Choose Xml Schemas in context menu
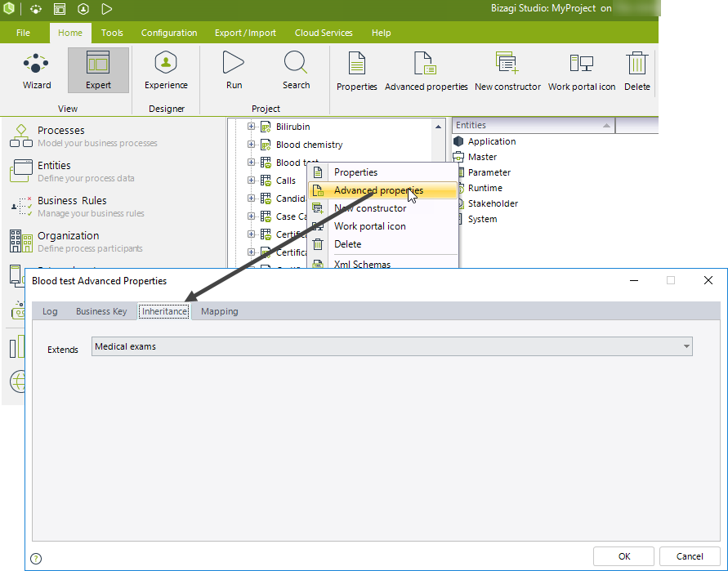The image size is (728, 571). [x=382, y=263]
